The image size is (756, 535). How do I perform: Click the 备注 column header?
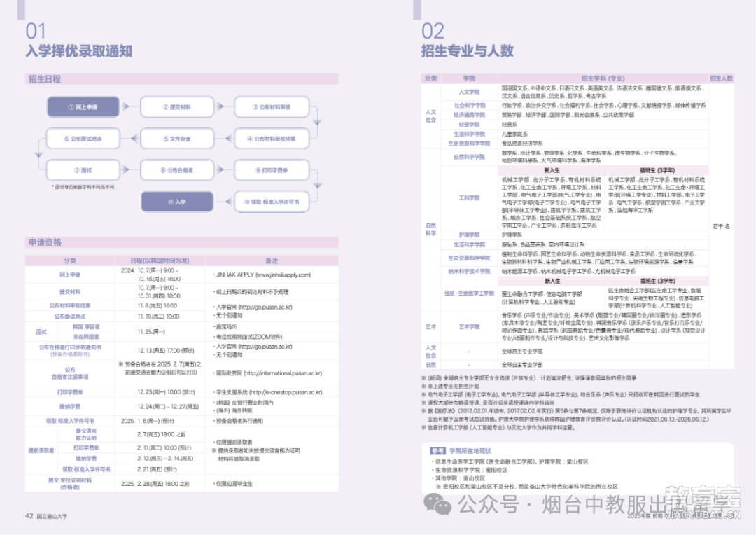click(272, 260)
